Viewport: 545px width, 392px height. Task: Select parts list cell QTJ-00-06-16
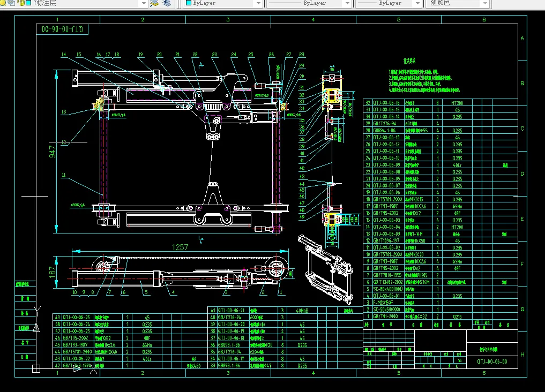click(x=386, y=103)
